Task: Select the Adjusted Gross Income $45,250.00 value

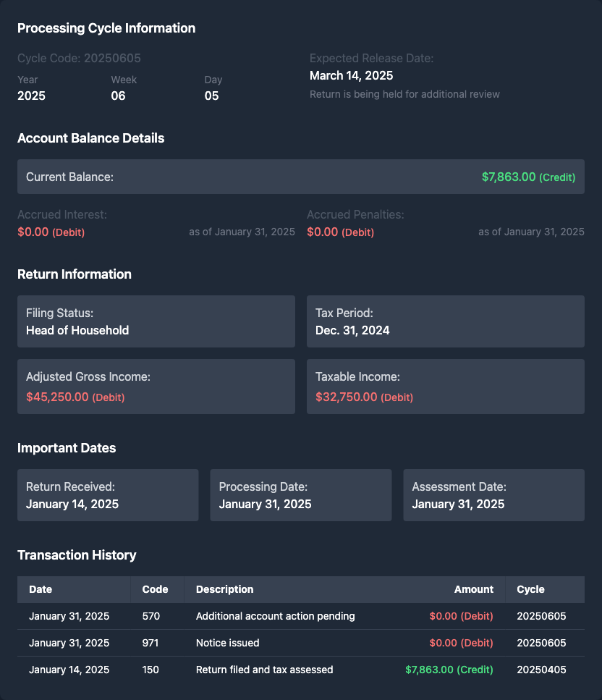Action: [75, 397]
